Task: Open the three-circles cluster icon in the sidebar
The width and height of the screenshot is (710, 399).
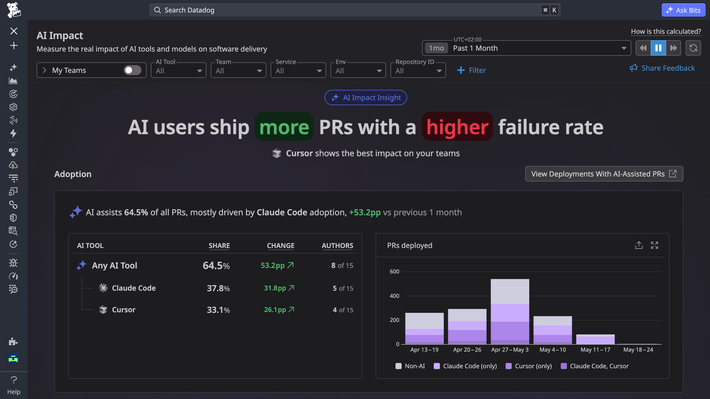Action: pyautogui.click(x=13, y=152)
